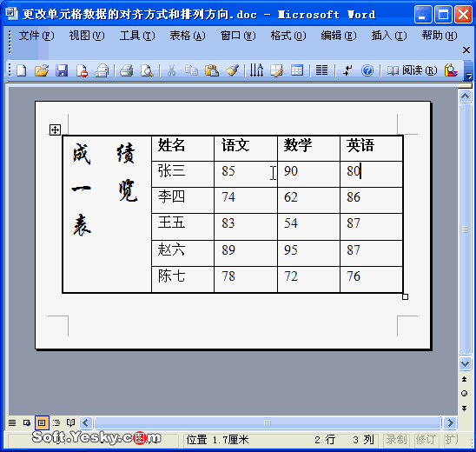
Task: Open the 窗口(W) menu
Action: [238, 36]
